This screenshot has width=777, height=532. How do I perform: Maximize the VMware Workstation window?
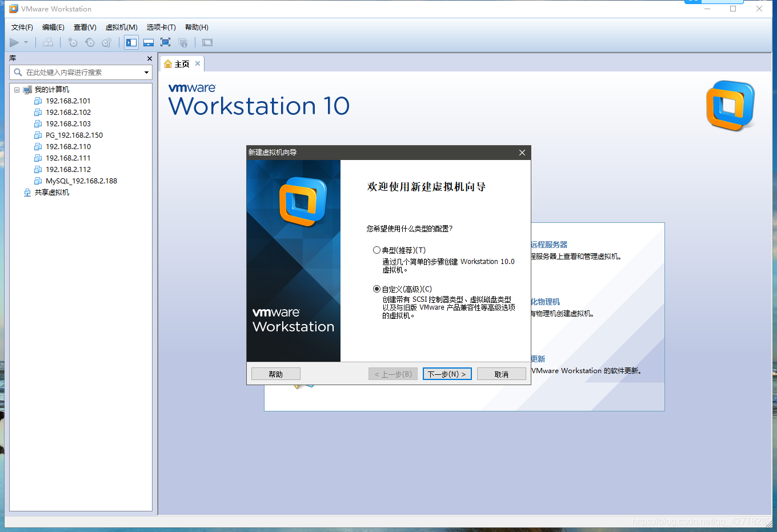point(733,9)
